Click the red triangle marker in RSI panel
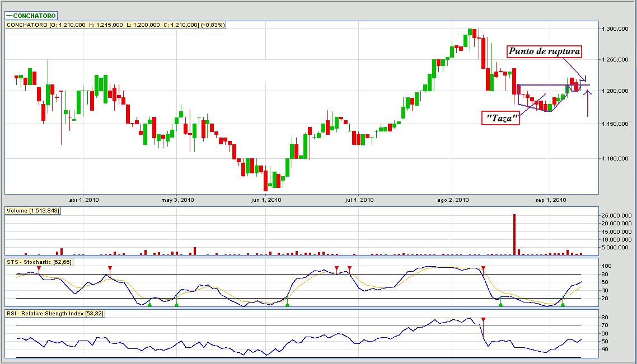 (x=483, y=320)
